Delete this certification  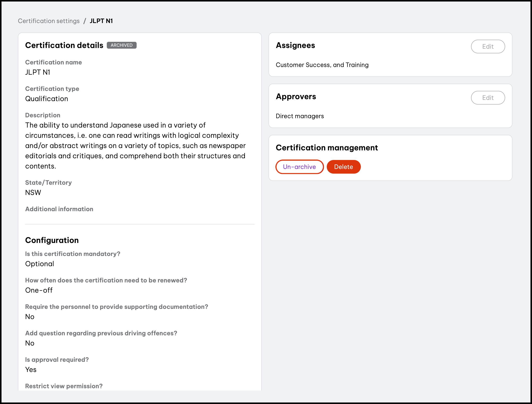point(343,167)
